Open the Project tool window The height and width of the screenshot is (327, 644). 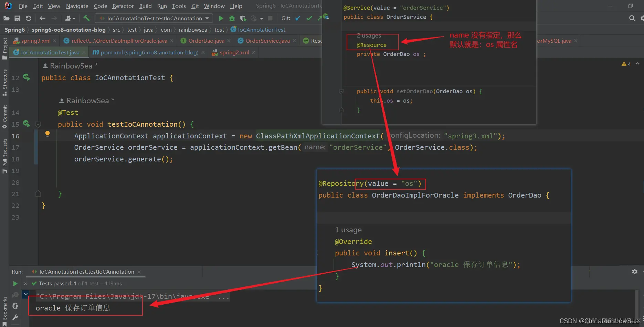click(4, 48)
